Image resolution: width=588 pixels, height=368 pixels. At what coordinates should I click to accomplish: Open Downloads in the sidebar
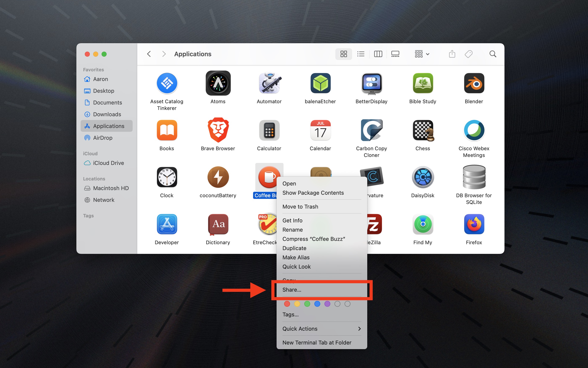click(x=107, y=114)
